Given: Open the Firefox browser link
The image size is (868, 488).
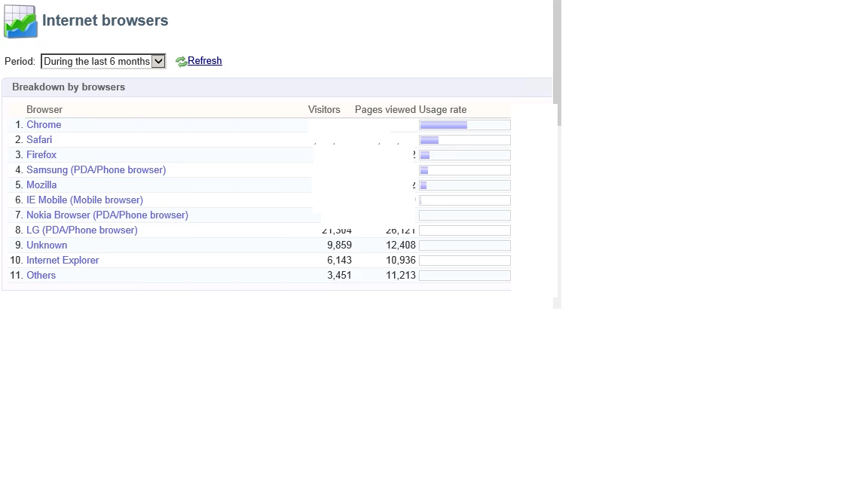Looking at the screenshot, I should pyautogui.click(x=41, y=155).
